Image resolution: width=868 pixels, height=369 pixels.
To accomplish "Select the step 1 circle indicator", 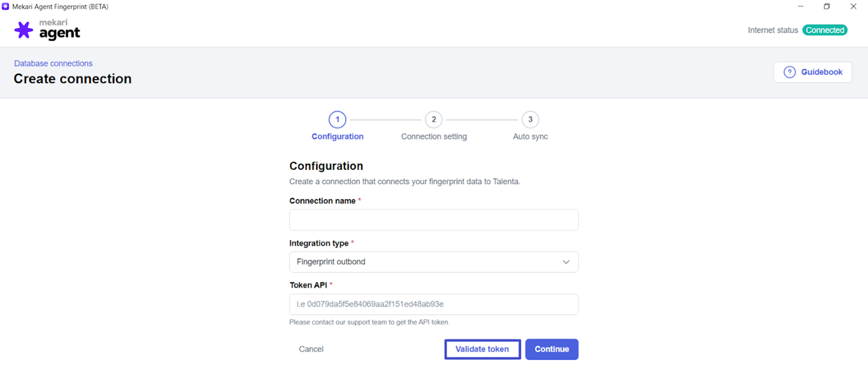I will pyautogui.click(x=337, y=119).
